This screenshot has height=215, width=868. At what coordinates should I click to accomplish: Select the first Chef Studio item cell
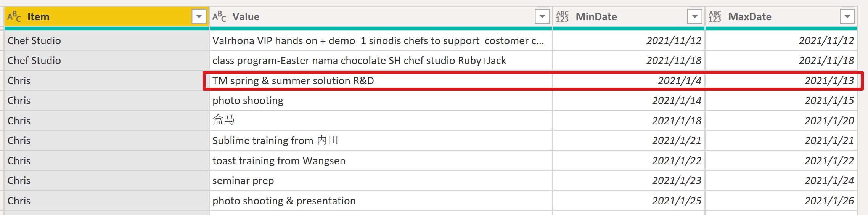[34, 41]
